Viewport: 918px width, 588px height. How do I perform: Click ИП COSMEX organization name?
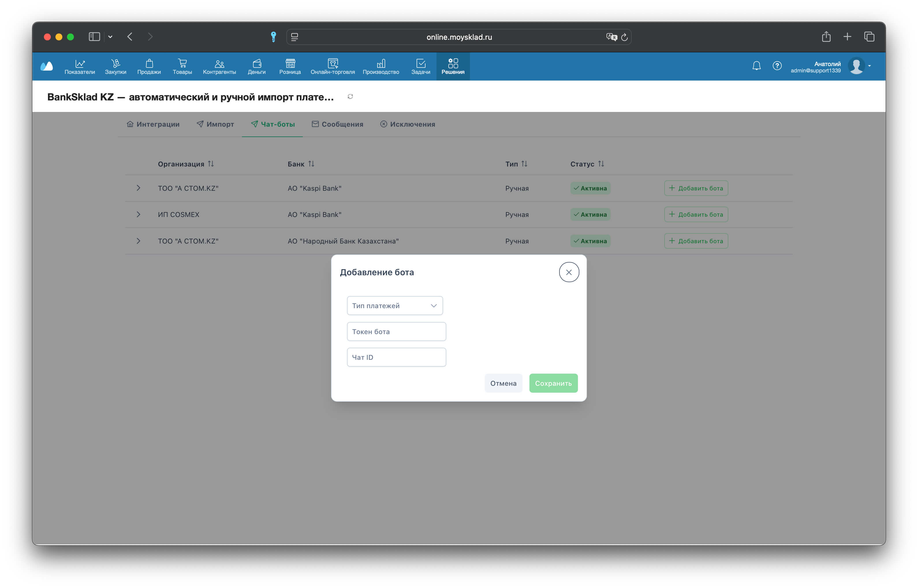(x=178, y=215)
